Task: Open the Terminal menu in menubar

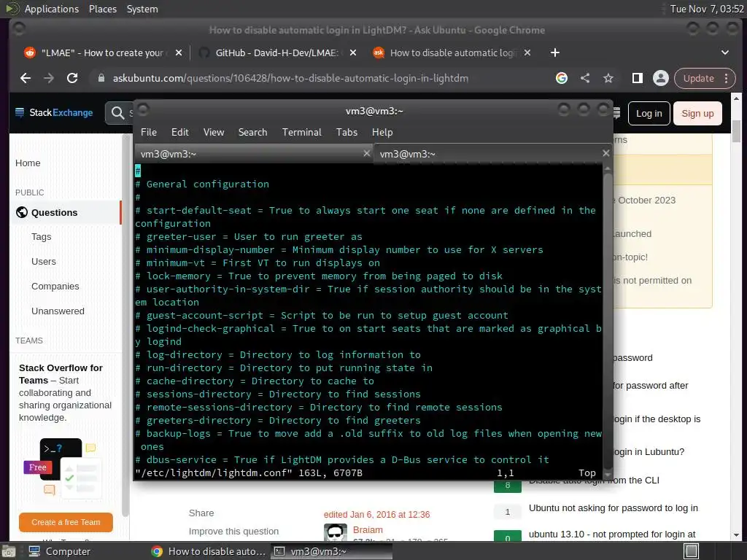Action: tap(301, 133)
